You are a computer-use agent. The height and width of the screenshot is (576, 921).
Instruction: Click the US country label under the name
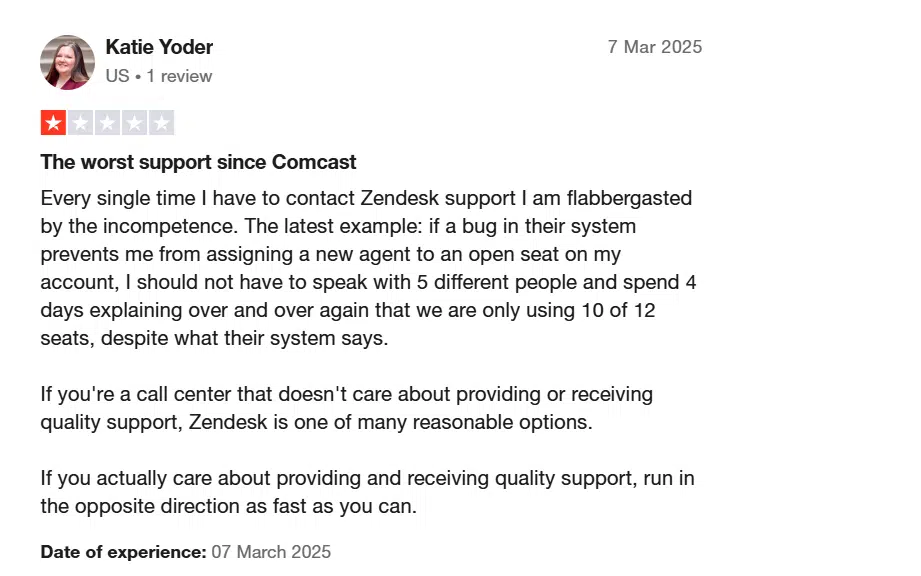point(117,76)
